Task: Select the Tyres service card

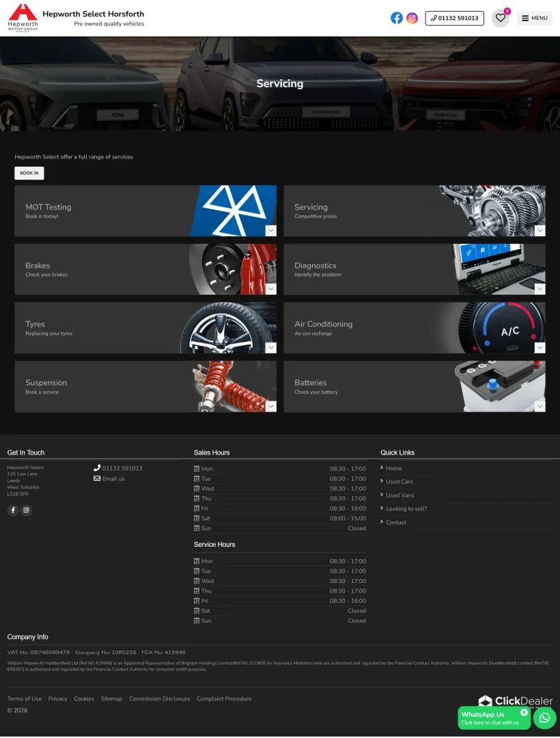Action: click(145, 328)
